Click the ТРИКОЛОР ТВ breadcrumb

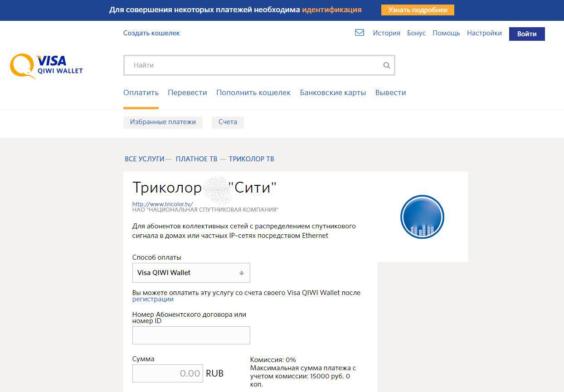(x=251, y=159)
